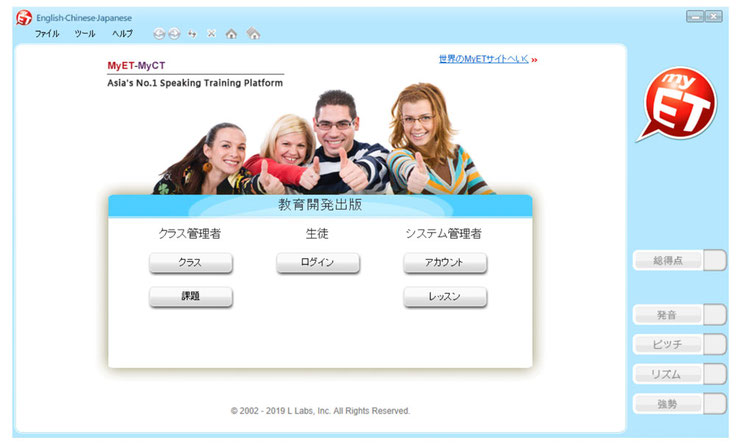Minimize the MyET window

coord(695,16)
